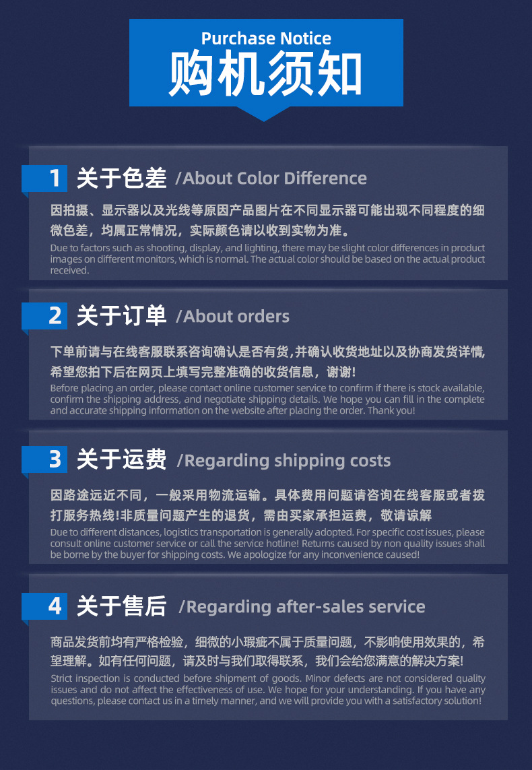
Task: Click the Regarding after-sales service label
Action: 302,607
